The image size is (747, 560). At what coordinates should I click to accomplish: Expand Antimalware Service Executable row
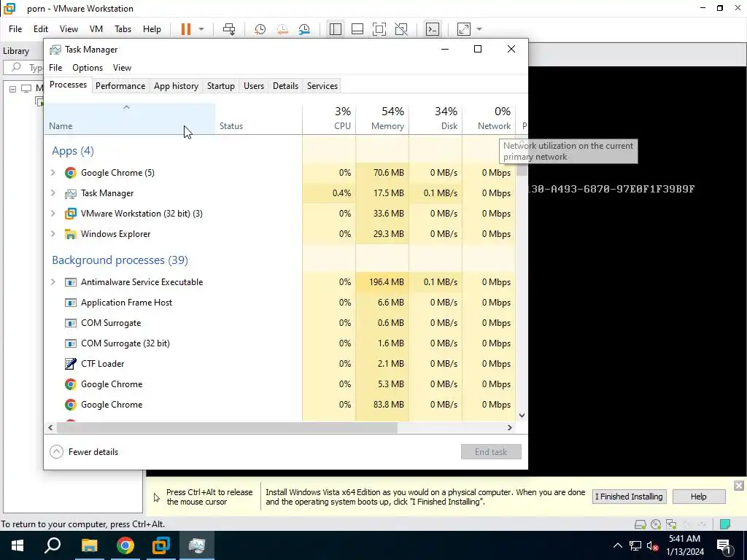click(53, 282)
